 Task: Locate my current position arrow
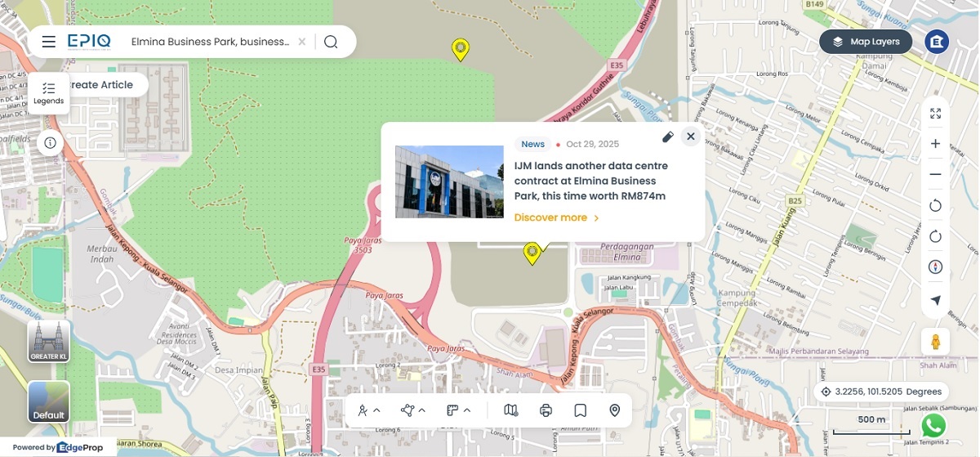[x=936, y=300]
